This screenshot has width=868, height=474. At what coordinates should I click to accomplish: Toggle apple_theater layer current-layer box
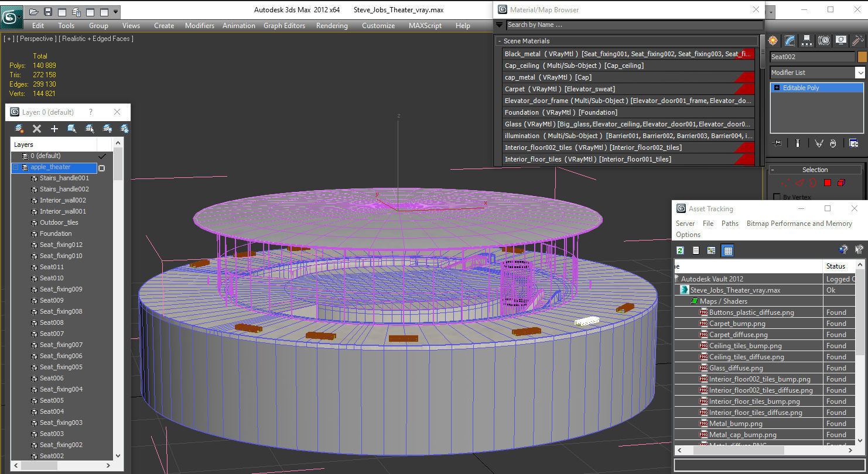click(101, 168)
